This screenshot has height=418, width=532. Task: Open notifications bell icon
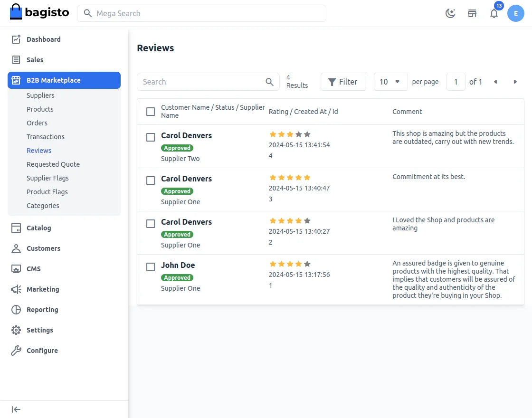[494, 13]
